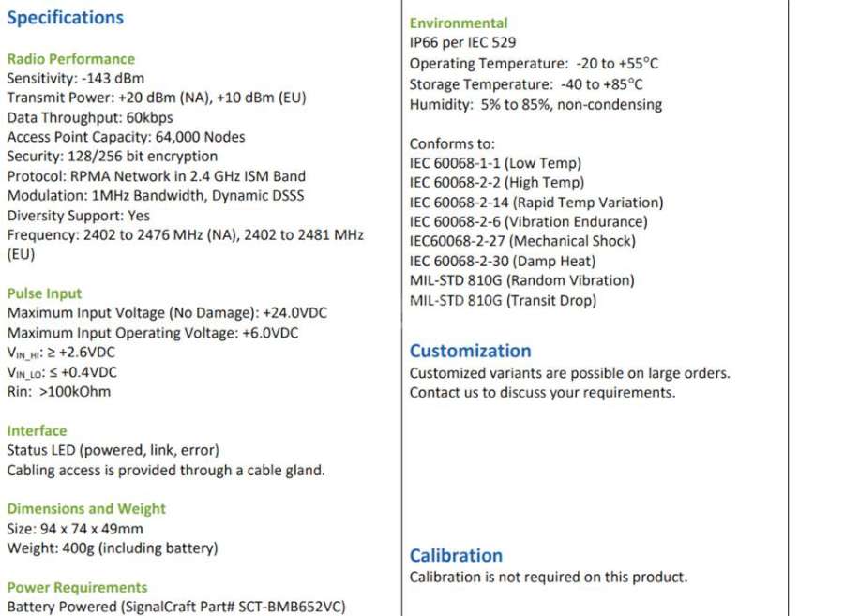Click the SignalCraft battery part number line
Viewport: 844px width, 616px height.
point(176,607)
